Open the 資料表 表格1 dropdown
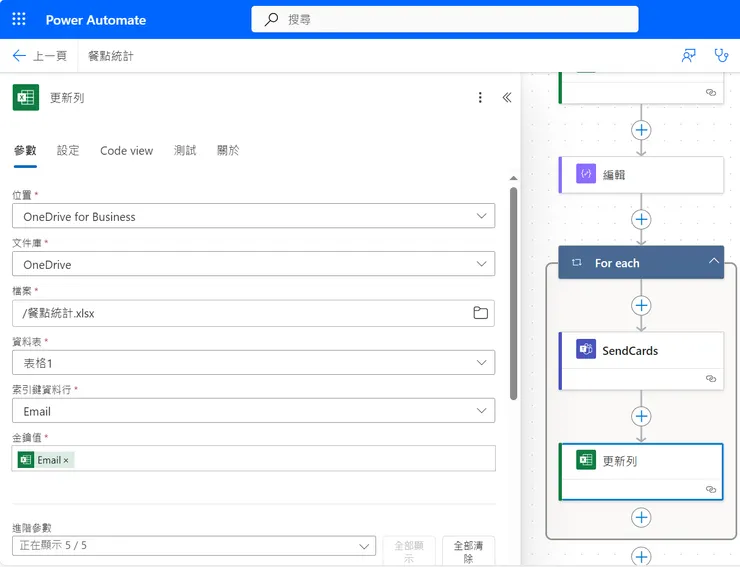The image size is (740, 567). pos(253,363)
